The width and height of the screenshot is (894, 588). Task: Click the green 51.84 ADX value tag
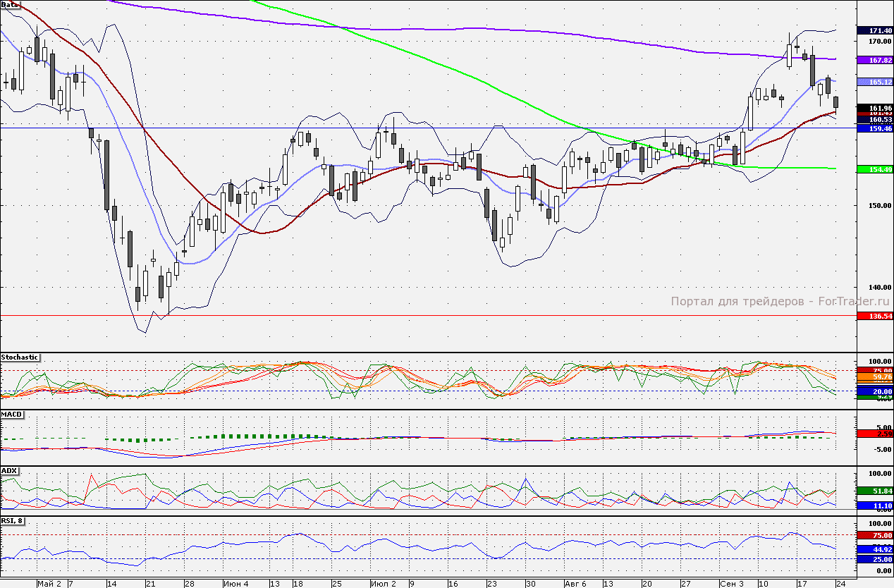coord(874,491)
